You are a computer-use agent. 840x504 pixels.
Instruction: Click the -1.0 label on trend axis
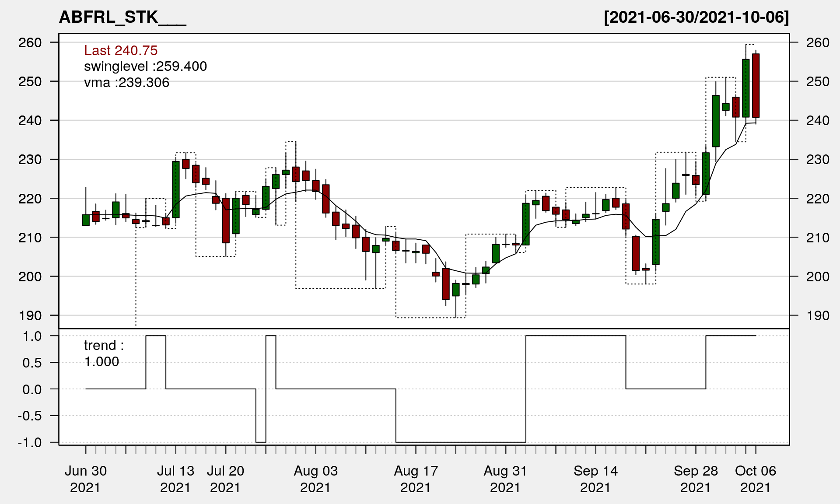[30, 442]
